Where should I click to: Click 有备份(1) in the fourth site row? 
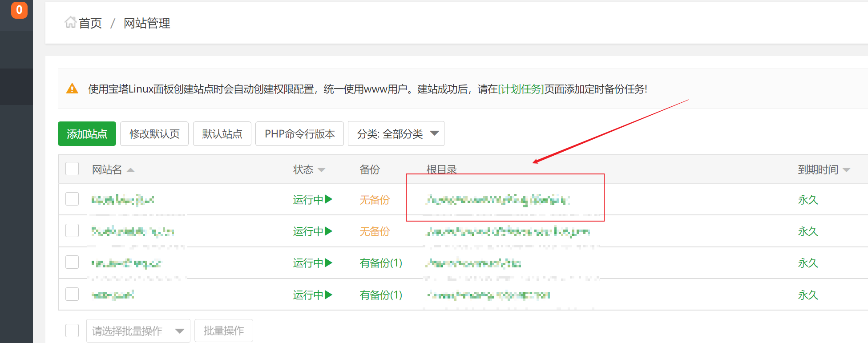(x=381, y=295)
